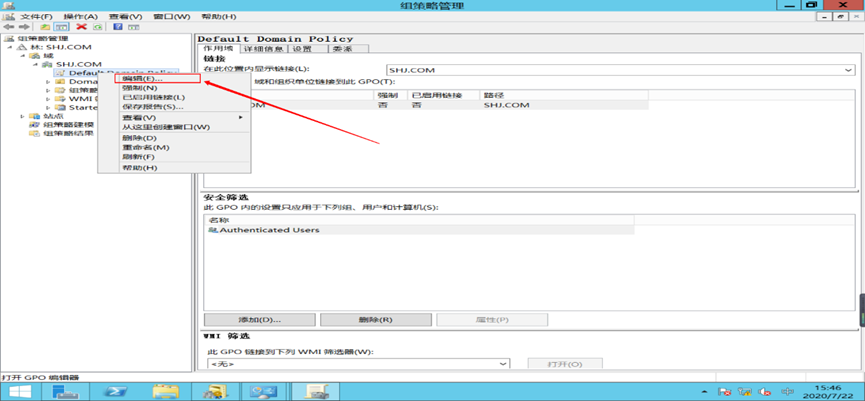
Task: Open the link location dropdown showing SHJ.COM
Action: (620, 70)
